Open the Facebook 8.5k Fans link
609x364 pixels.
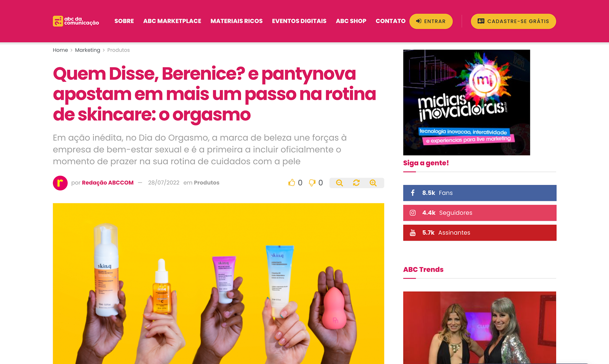pyautogui.click(x=480, y=193)
